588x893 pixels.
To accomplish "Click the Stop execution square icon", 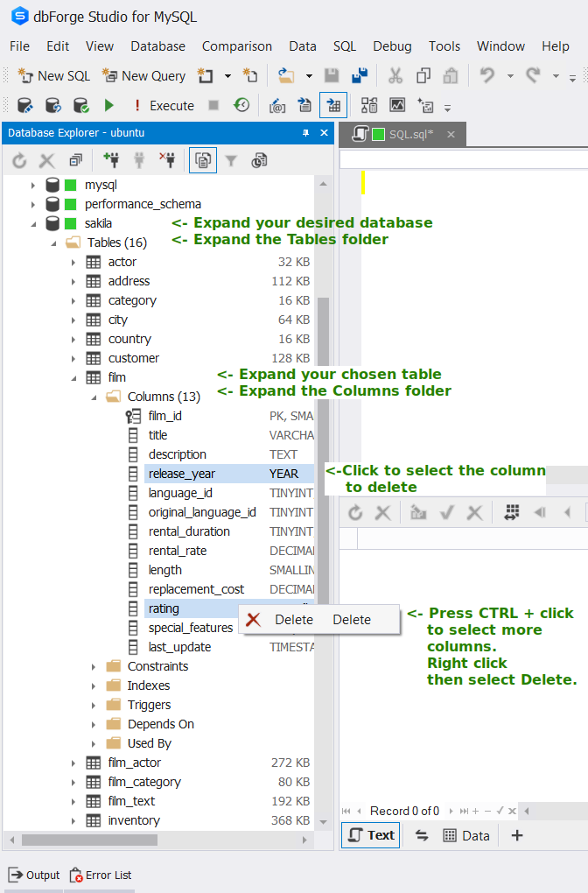I will [213, 105].
